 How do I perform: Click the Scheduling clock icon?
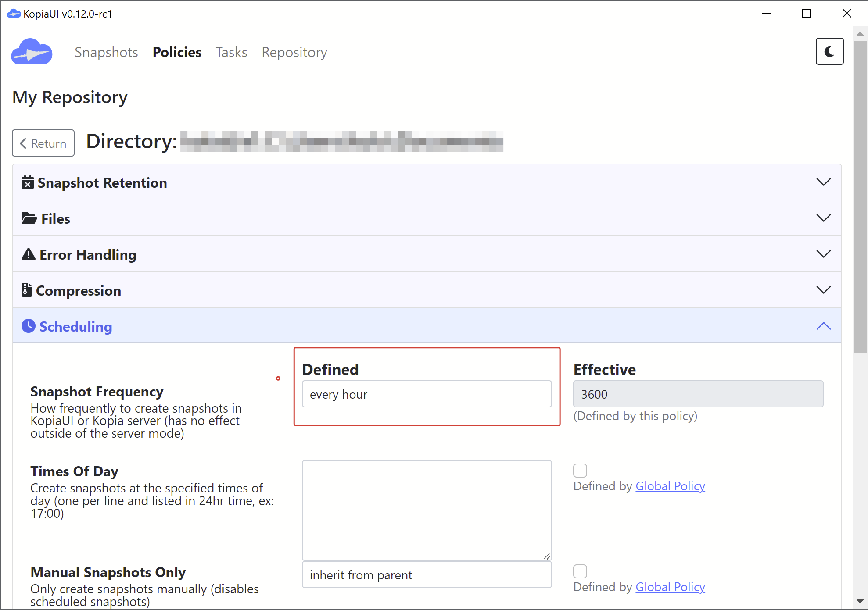[x=29, y=326]
